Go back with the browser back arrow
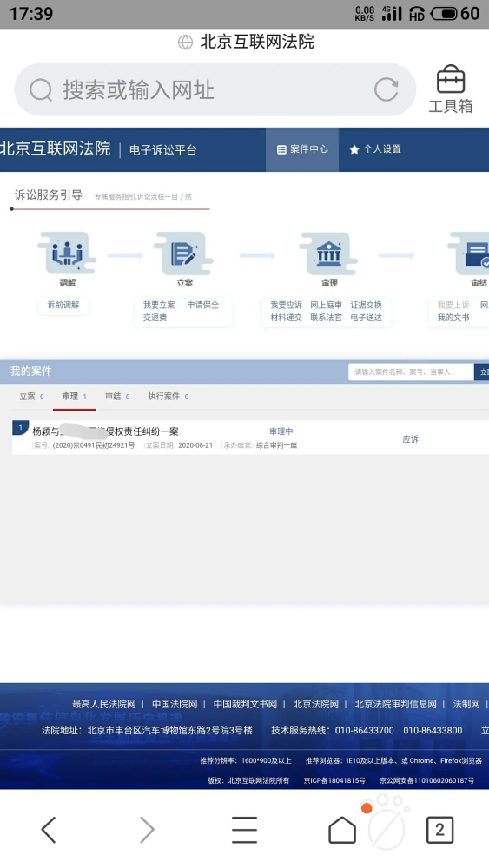 point(49,830)
